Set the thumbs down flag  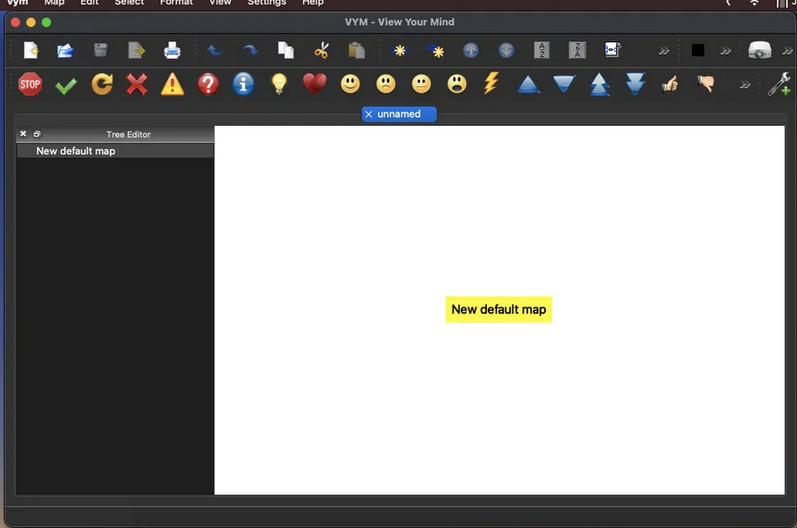(x=706, y=84)
